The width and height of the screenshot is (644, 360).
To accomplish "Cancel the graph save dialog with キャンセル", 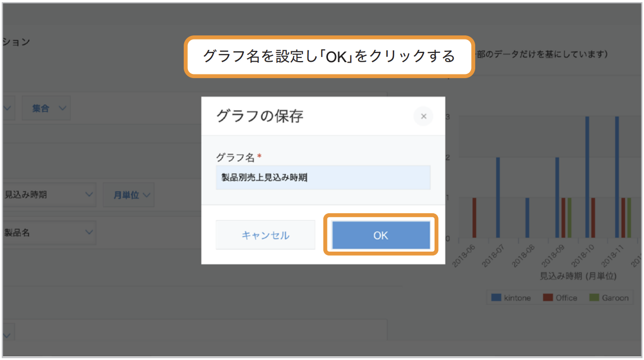I will (x=265, y=235).
